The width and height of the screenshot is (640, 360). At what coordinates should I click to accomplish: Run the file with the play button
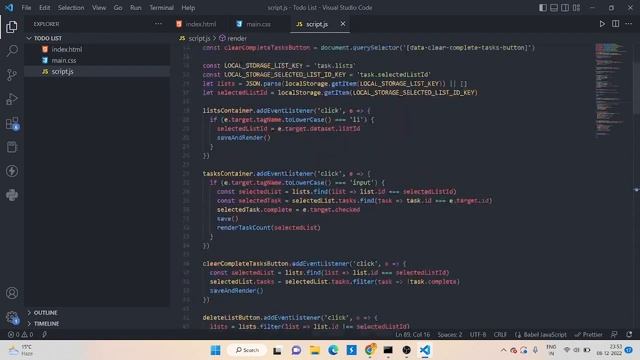602,24
